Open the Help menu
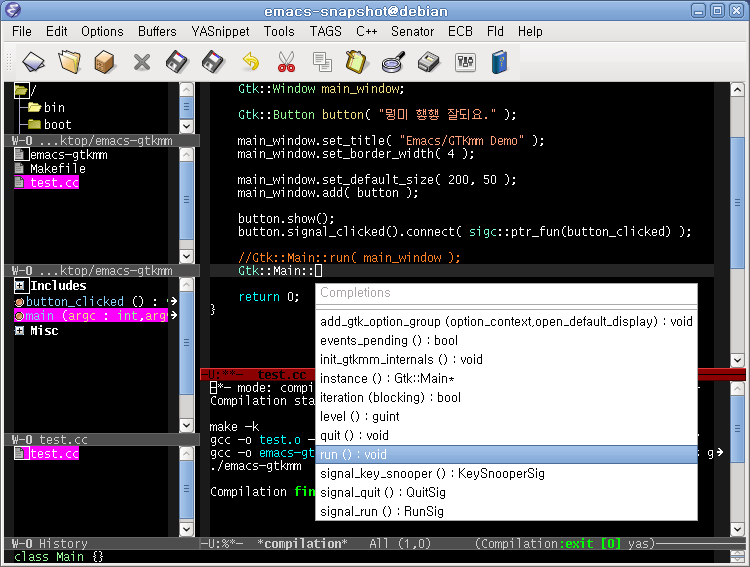 (x=530, y=32)
